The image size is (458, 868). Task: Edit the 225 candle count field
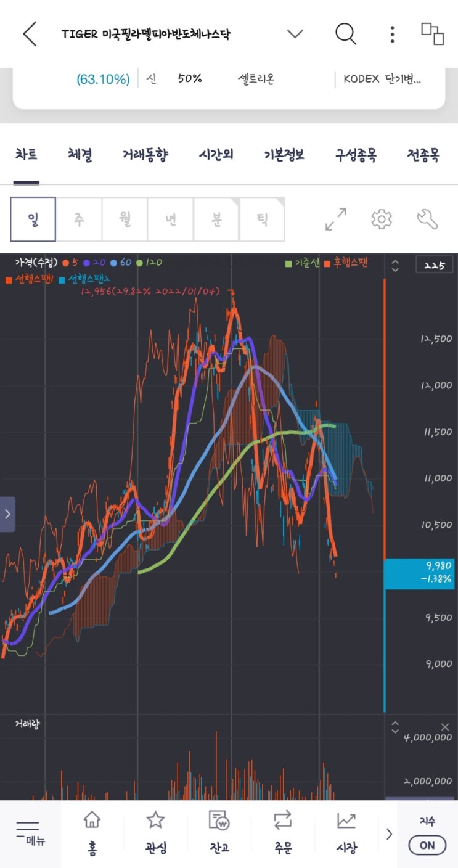[435, 265]
